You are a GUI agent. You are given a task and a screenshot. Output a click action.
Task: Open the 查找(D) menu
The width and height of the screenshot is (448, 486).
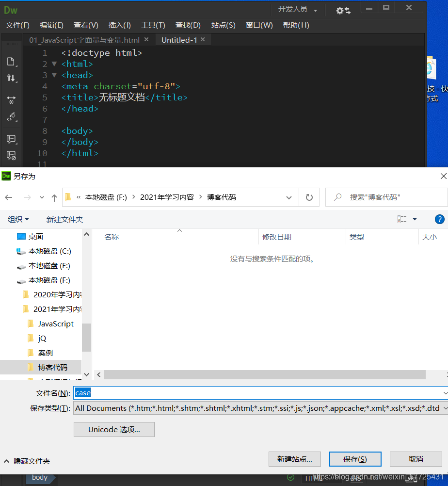click(x=188, y=25)
